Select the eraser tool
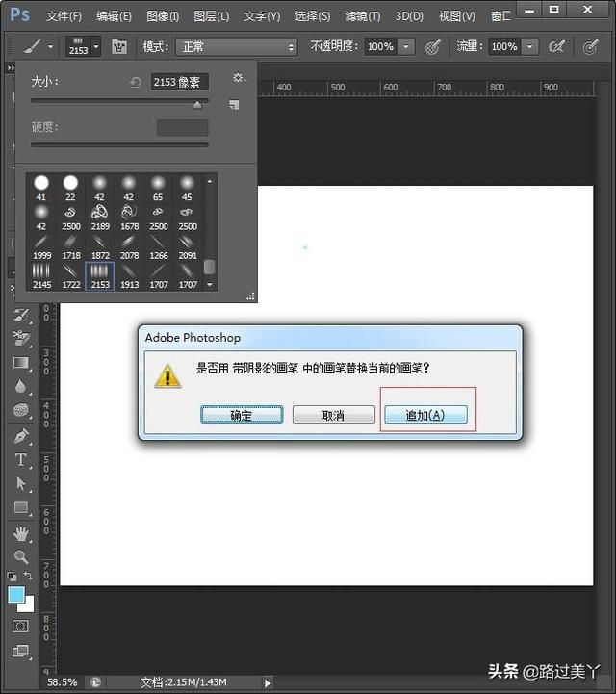This screenshot has height=694, width=616. pyautogui.click(x=21, y=339)
